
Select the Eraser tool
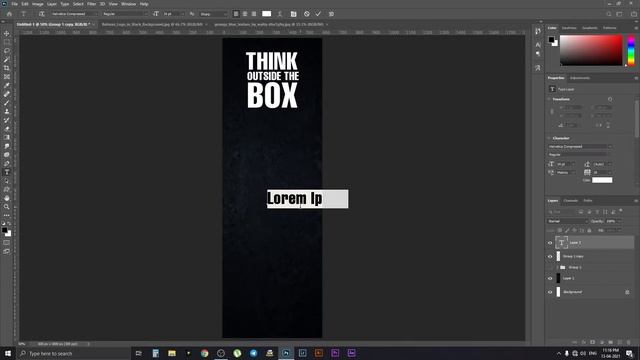[7, 129]
